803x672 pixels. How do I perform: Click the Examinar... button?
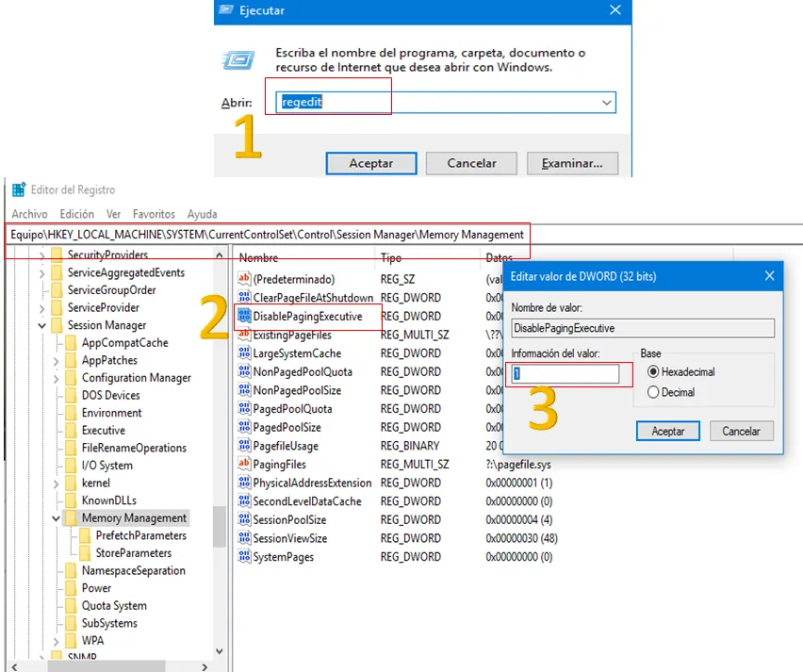[572, 163]
